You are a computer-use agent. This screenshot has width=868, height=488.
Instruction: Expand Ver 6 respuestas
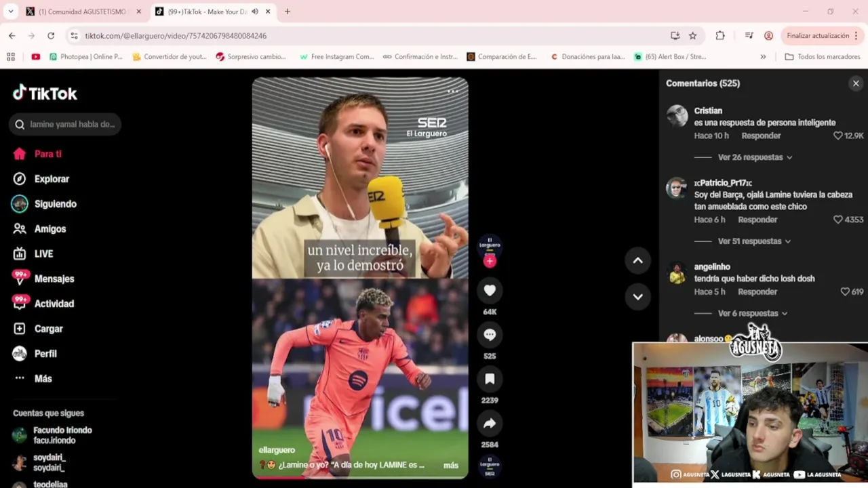point(753,313)
